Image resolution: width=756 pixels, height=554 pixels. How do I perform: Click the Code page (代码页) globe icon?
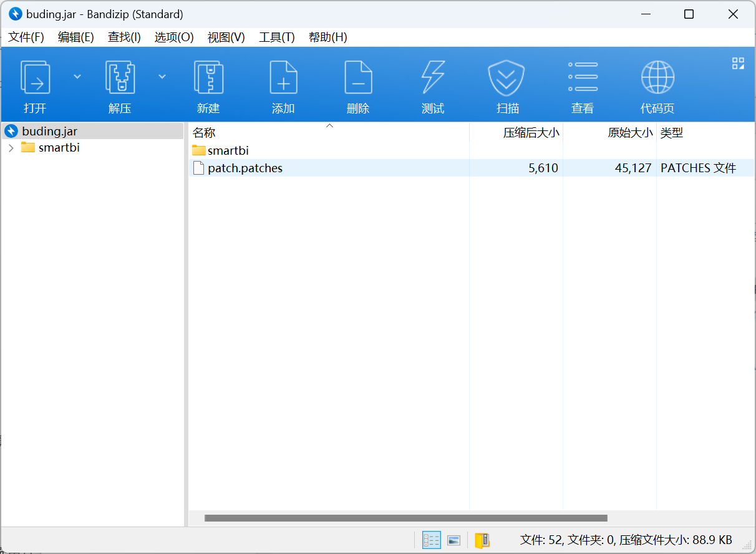pos(657,77)
